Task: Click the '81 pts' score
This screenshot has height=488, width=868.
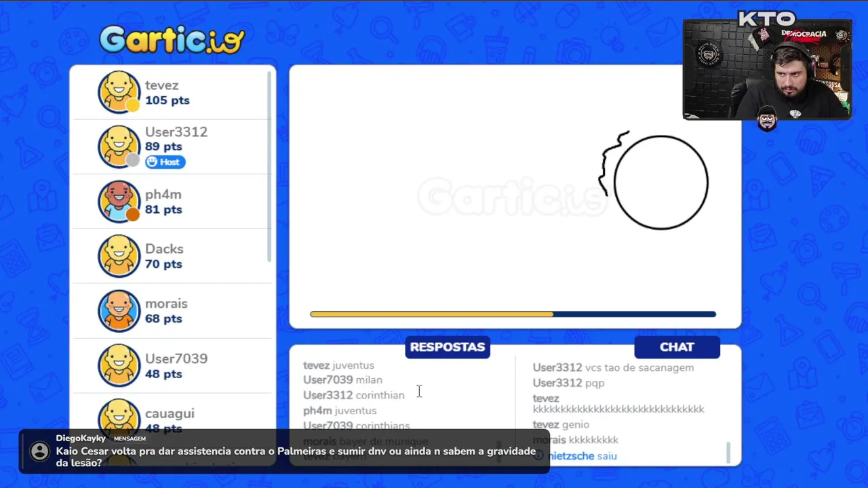Action: coord(163,209)
